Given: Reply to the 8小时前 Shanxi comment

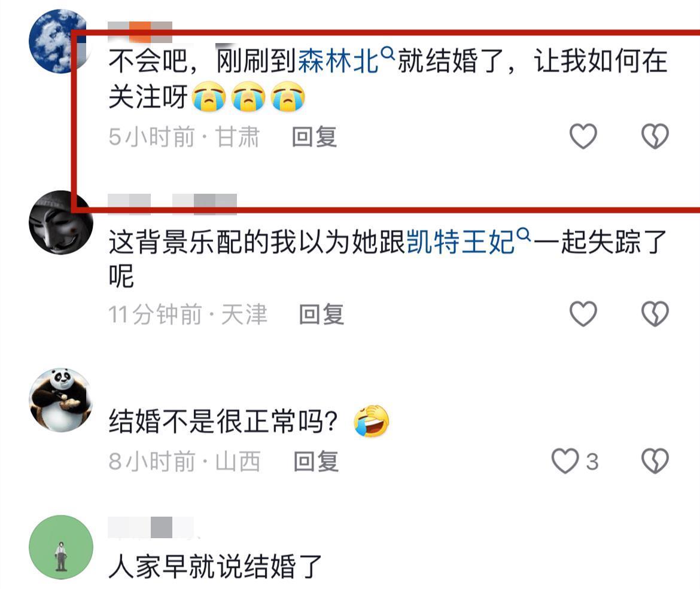Looking at the screenshot, I should click(316, 462).
